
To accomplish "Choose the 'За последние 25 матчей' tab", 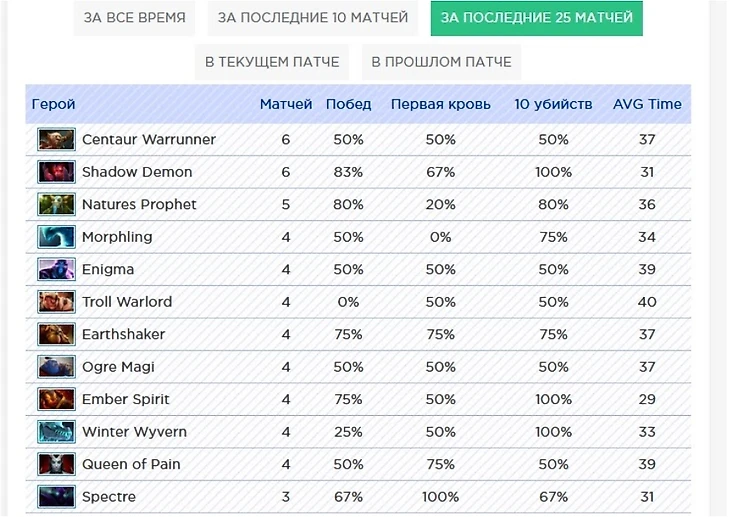I will tap(537, 18).
